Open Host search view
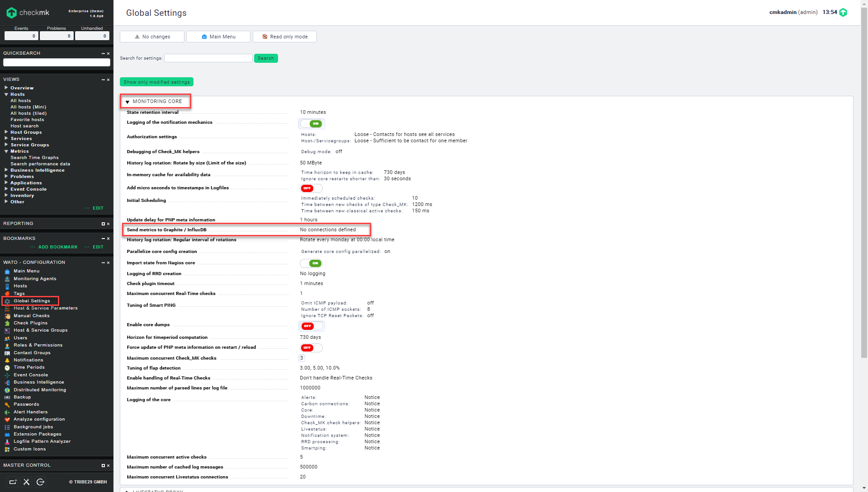This screenshot has width=868, height=492. [24, 126]
